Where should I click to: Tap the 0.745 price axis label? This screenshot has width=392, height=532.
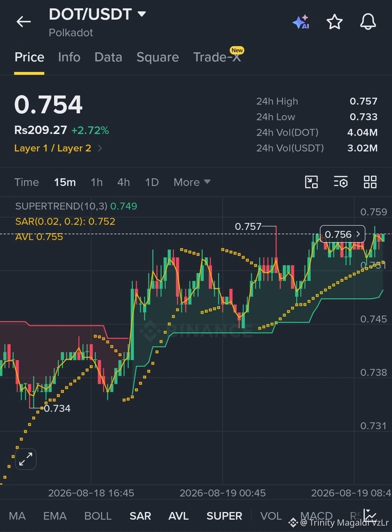coord(373,319)
